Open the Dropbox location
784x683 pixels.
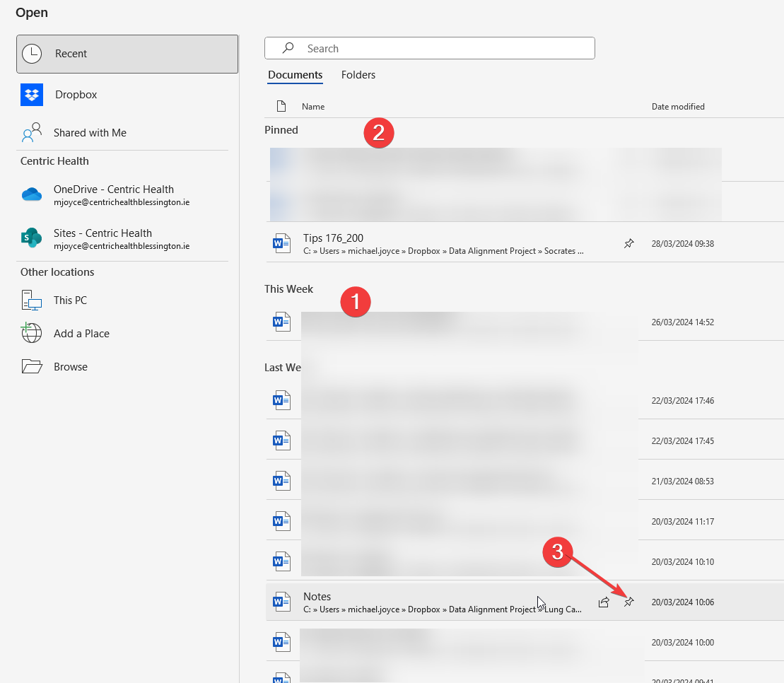pyautogui.click(x=76, y=95)
